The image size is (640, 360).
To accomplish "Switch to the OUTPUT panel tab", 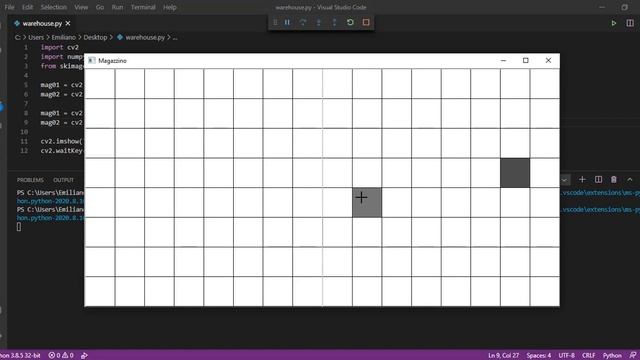I will point(63,180).
